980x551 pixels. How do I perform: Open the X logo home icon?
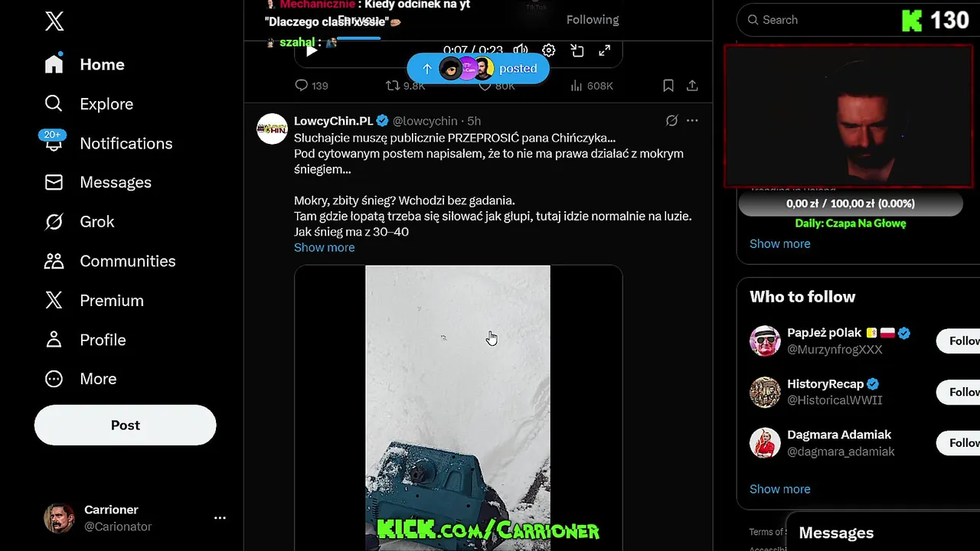[x=54, y=21]
